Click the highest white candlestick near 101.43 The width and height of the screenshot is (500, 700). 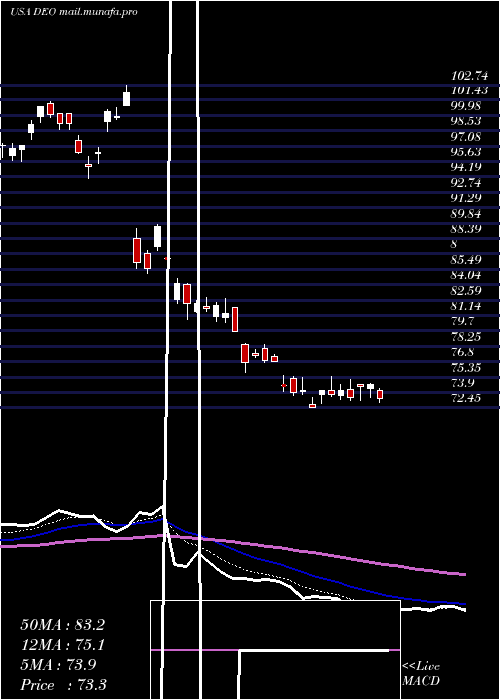[126, 98]
